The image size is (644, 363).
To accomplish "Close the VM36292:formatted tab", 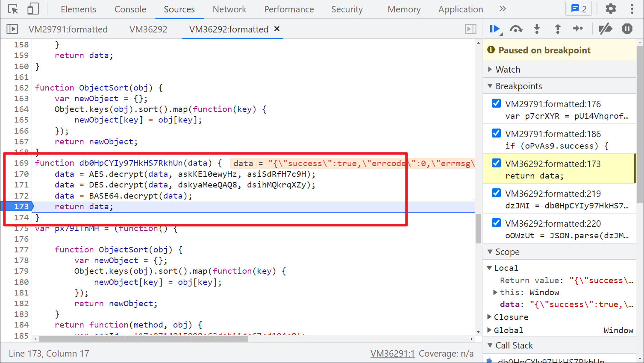I will [x=277, y=29].
